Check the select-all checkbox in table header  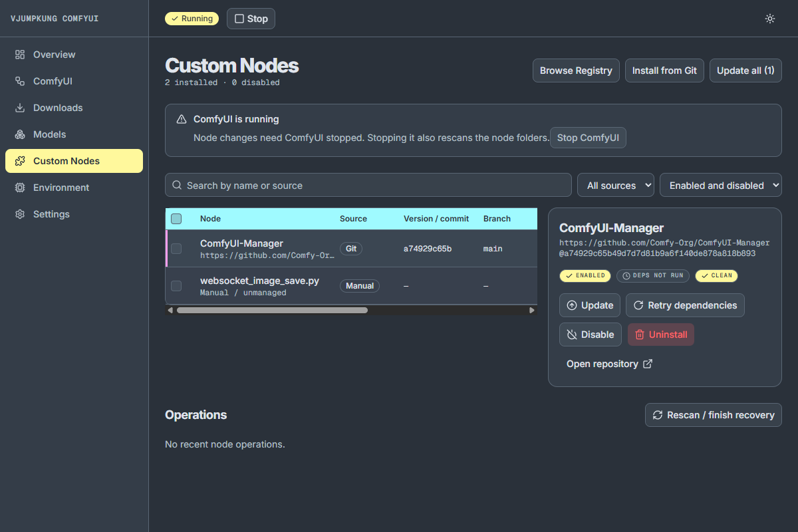coord(176,219)
